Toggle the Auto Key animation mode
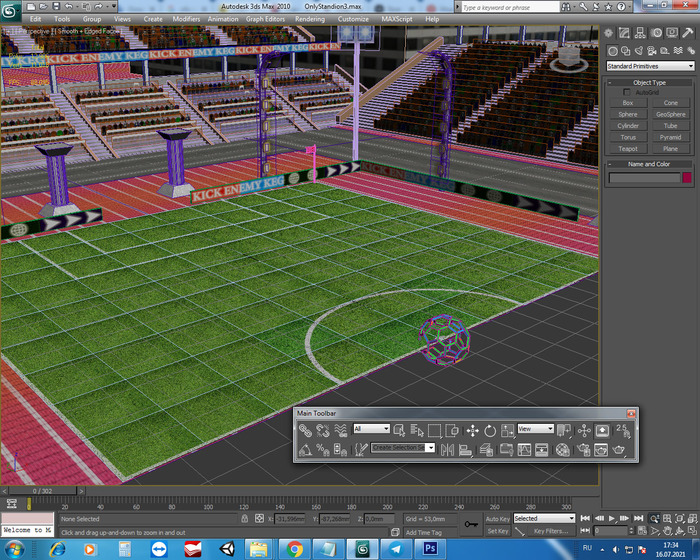This screenshot has width=700, height=560. pos(497,519)
